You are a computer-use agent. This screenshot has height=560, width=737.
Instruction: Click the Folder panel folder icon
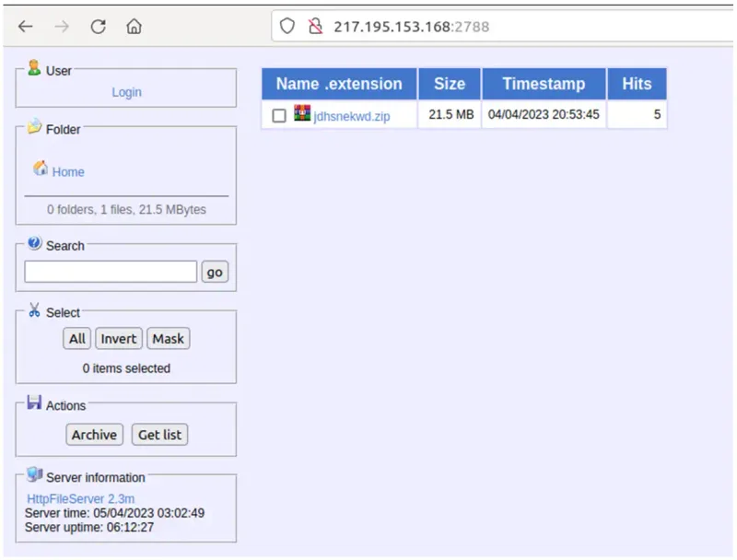34,126
